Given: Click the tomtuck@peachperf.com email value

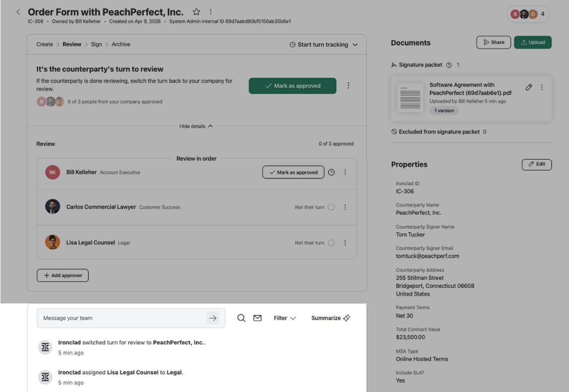Looking at the screenshot, I should point(428,256).
